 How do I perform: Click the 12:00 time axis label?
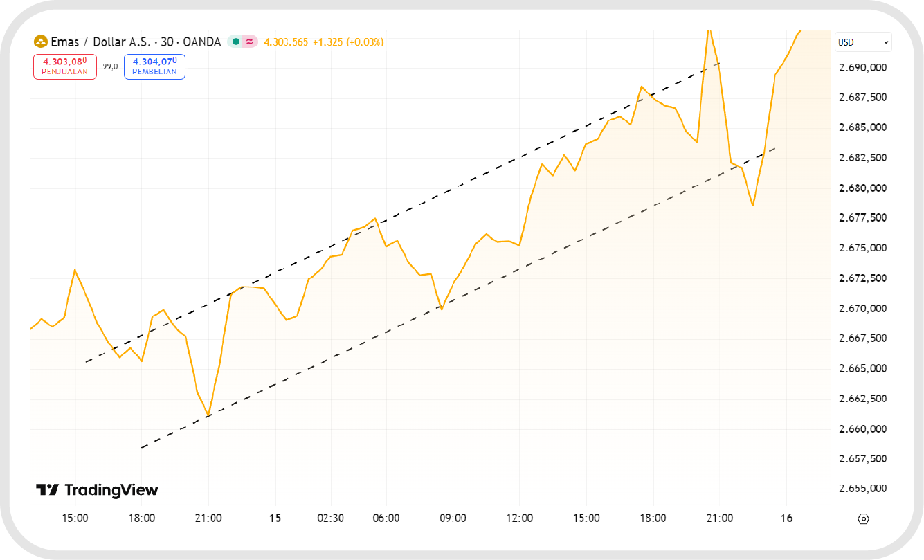tap(519, 518)
